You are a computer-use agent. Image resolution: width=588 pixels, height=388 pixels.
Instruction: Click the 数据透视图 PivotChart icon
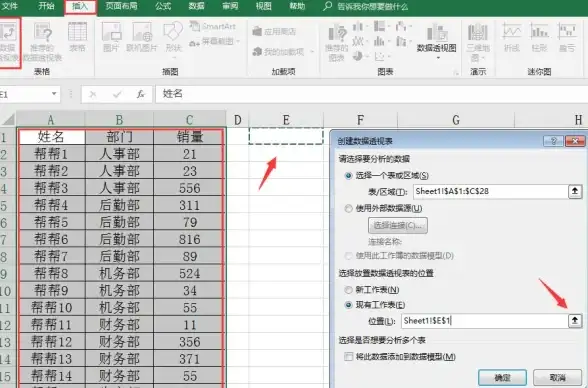436,33
